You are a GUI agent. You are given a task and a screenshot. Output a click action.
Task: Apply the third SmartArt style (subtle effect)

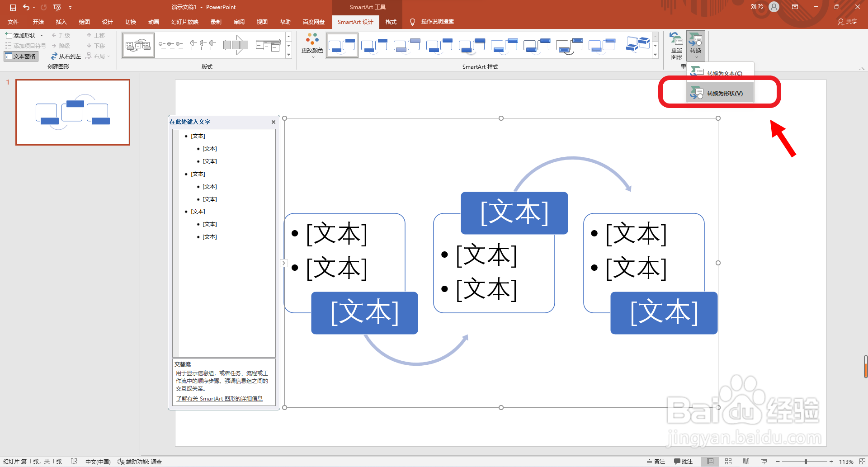point(407,45)
